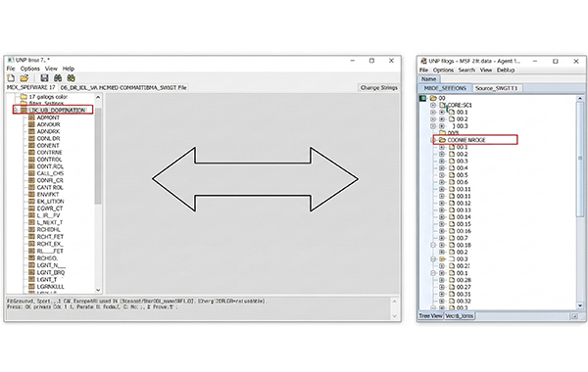Screen dimensions: 588x372
Task: Select the CONENT tree item
Action: coord(48,145)
